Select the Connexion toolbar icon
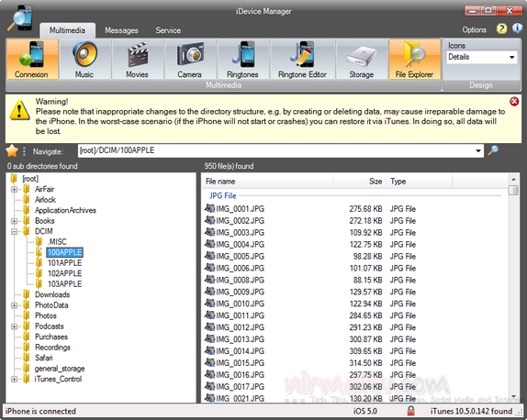 (x=32, y=60)
